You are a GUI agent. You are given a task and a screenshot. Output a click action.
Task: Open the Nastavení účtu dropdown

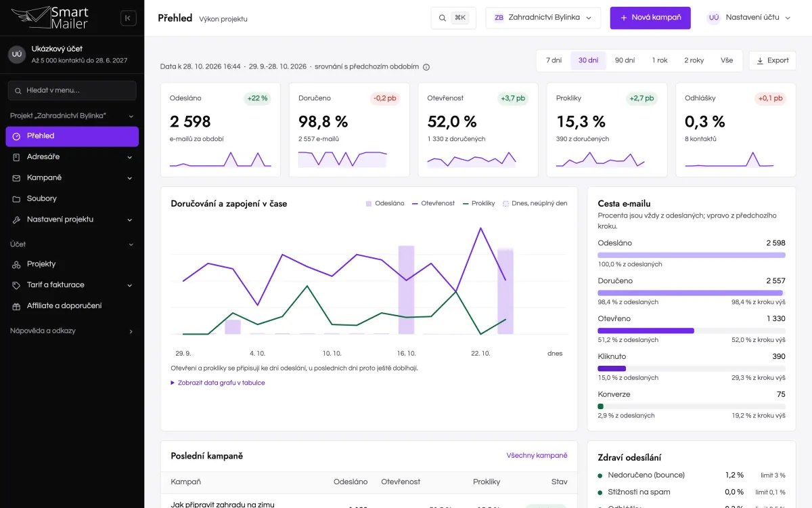750,18
